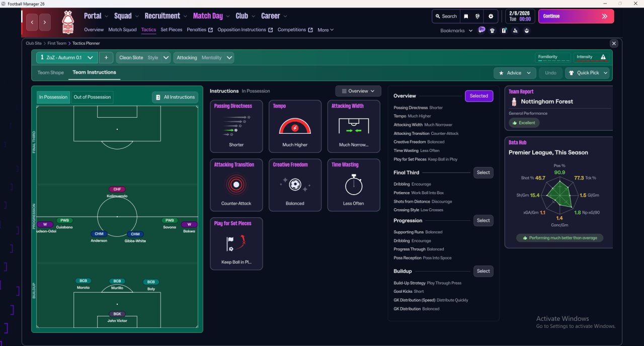Viewport: 644px width, 346px height.
Task: Click the All Instructions button
Action: tap(175, 97)
